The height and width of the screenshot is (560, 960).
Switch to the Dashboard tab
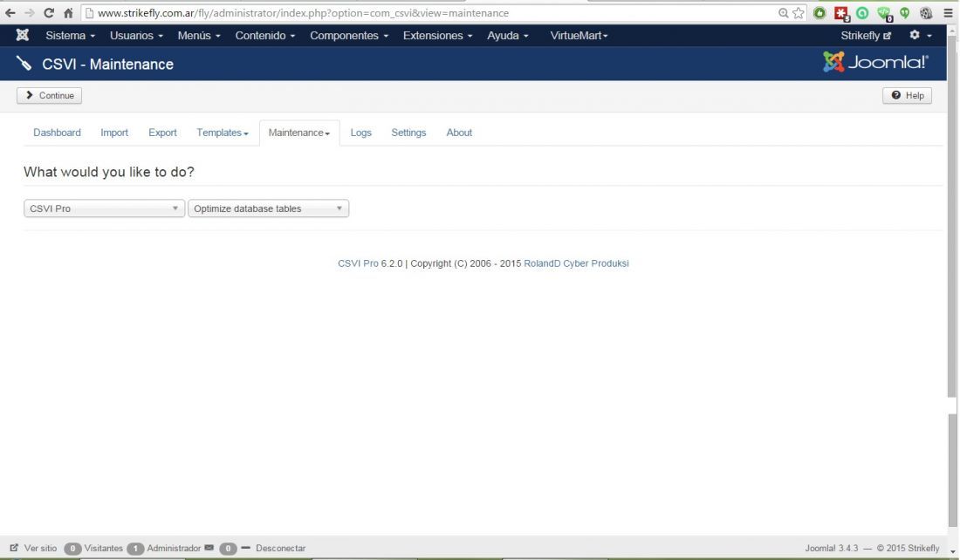tap(57, 133)
